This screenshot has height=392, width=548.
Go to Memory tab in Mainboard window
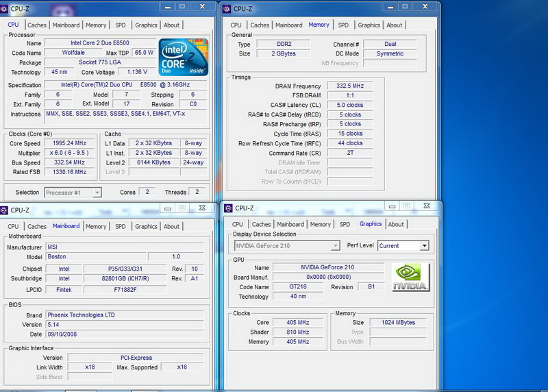pyautogui.click(x=96, y=226)
